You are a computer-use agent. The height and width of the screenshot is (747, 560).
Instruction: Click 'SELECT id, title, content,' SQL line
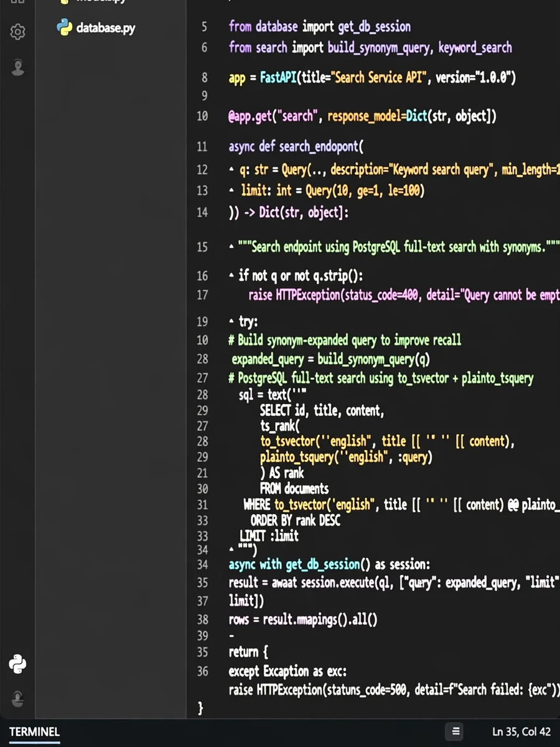click(322, 411)
